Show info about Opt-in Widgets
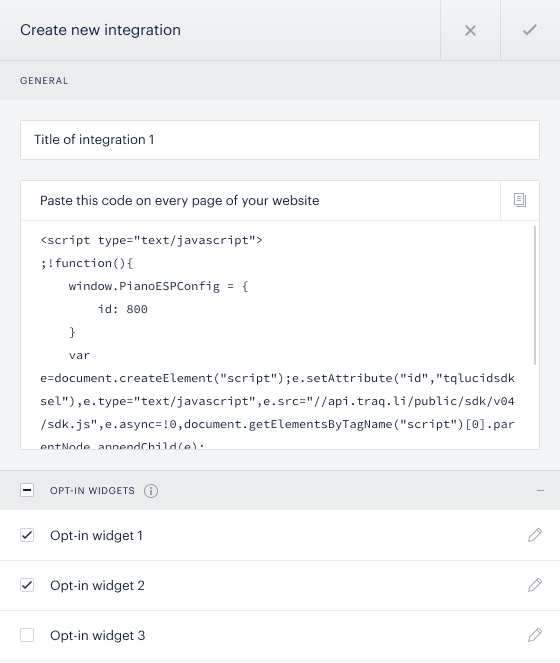 pyautogui.click(x=151, y=490)
